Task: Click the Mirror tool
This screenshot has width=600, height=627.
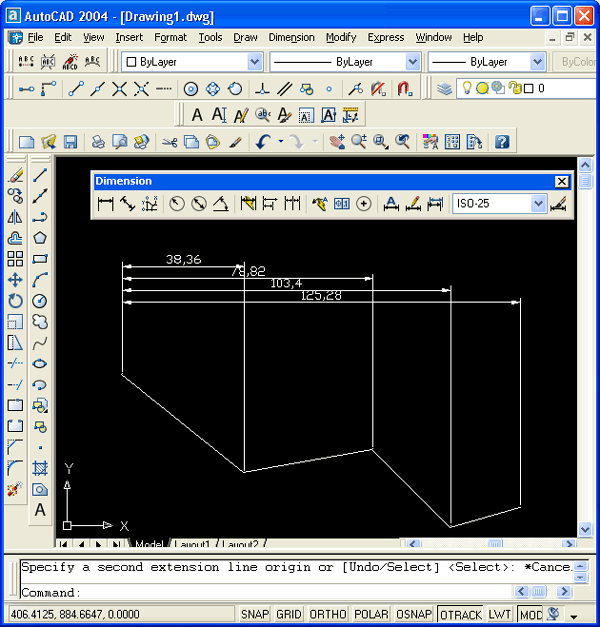Action: point(15,216)
